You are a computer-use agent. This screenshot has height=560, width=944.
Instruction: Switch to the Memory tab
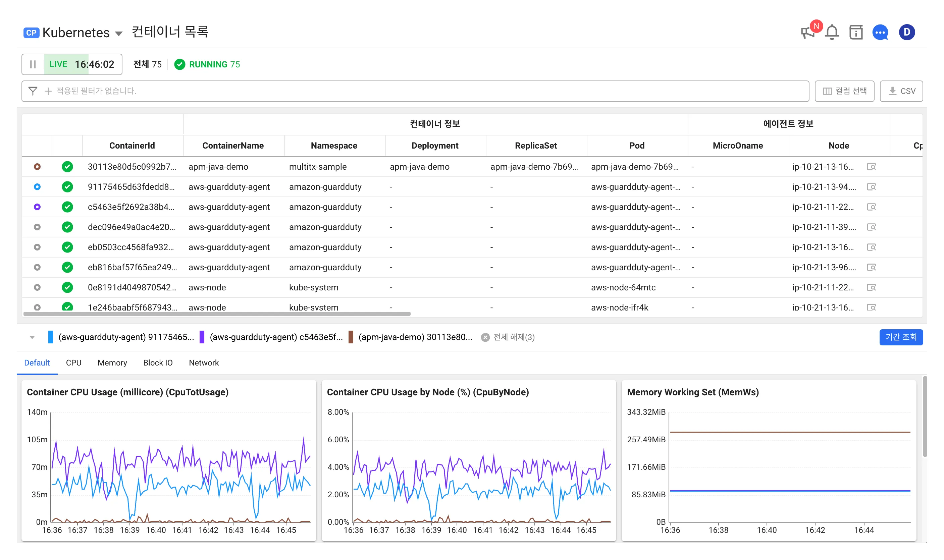(112, 362)
